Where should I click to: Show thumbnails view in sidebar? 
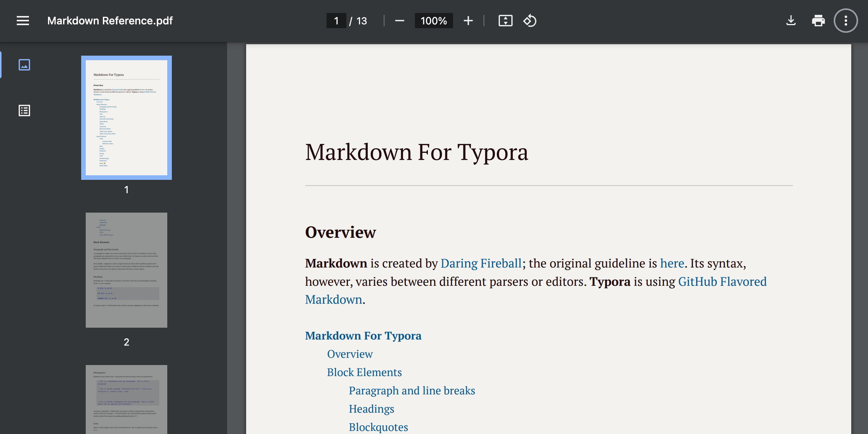point(24,65)
